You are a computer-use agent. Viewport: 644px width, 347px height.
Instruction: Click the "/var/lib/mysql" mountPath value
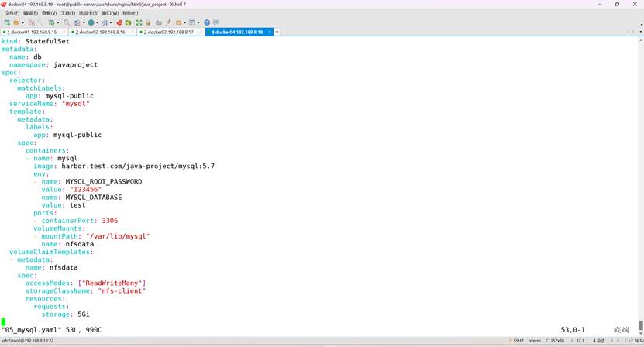(x=118, y=236)
